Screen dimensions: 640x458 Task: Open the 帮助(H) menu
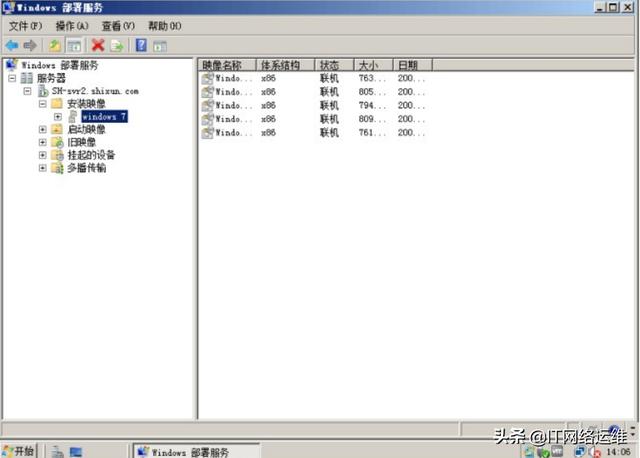coord(164,26)
